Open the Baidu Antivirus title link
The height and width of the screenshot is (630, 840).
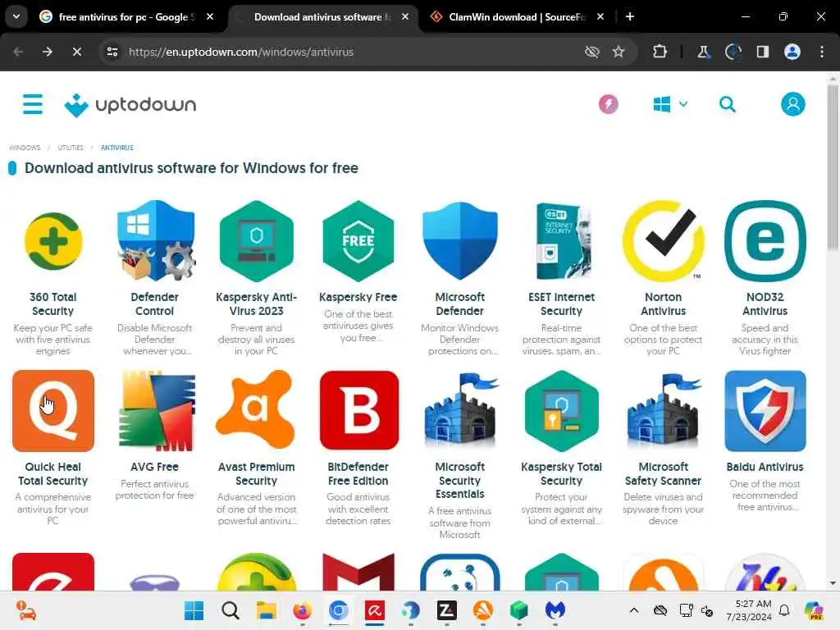pyautogui.click(x=765, y=467)
